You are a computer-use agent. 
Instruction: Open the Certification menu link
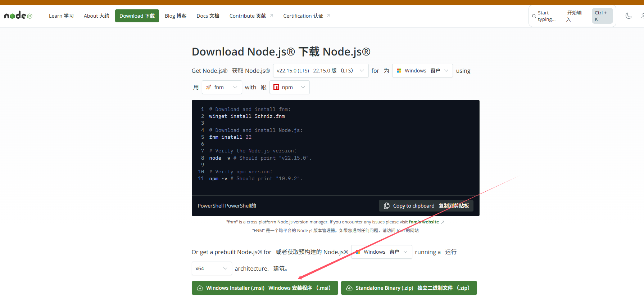pyautogui.click(x=307, y=16)
